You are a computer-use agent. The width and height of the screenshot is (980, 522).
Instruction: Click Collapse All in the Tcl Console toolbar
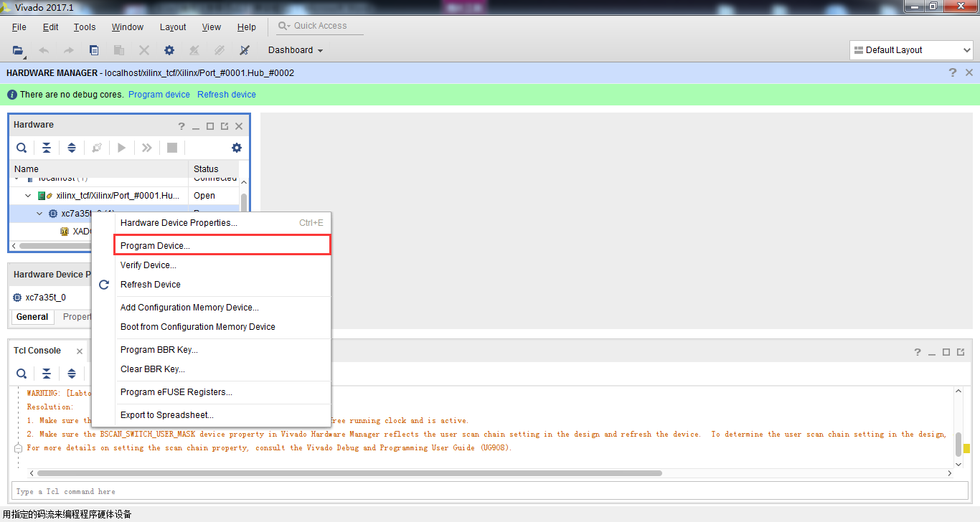coord(47,374)
